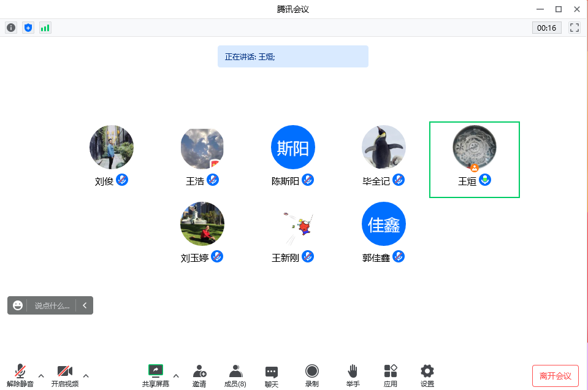Check the green network signal icon
The width and height of the screenshot is (588, 390).
[x=45, y=28]
